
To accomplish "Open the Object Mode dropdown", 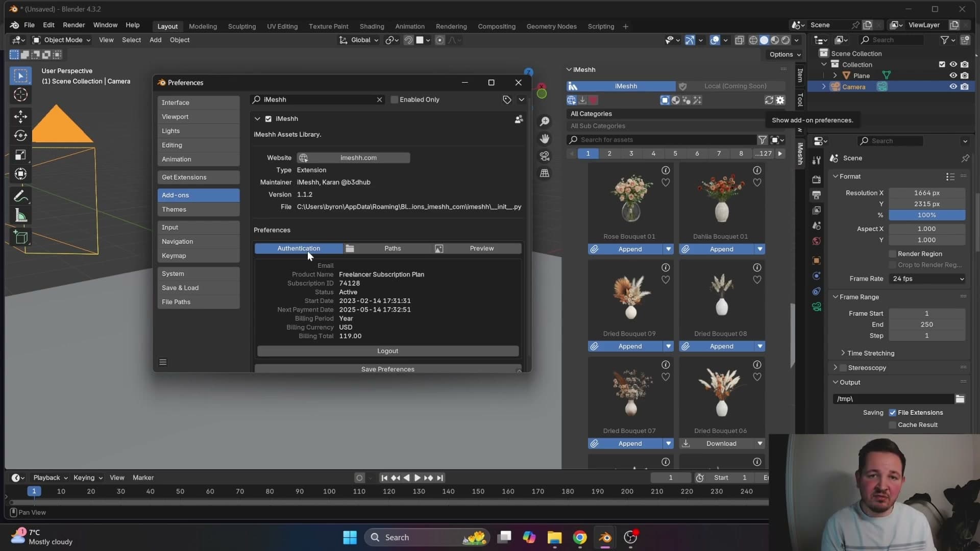I will [x=62, y=40].
